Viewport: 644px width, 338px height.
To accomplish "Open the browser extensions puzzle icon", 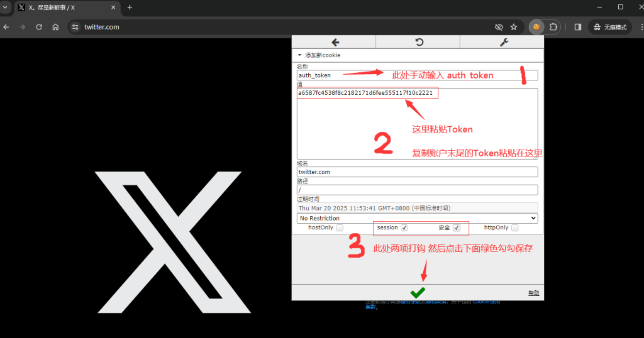I will 553,27.
